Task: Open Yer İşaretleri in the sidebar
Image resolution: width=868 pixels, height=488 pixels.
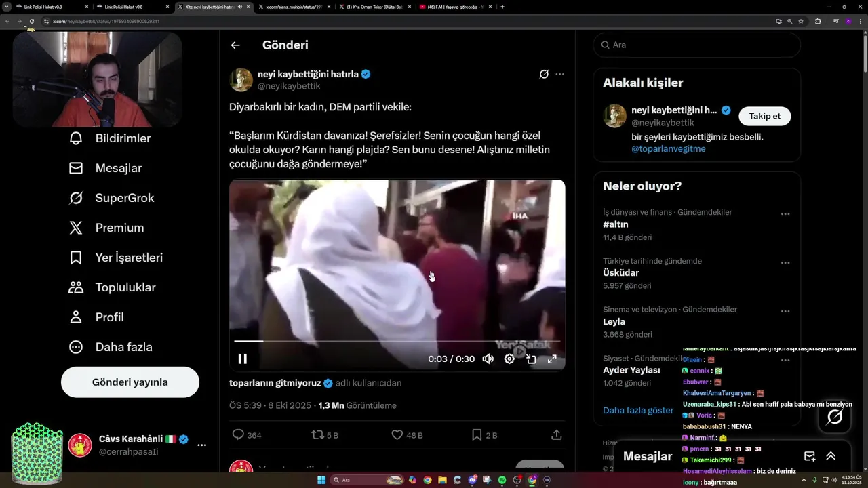Action: coord(116,258)
